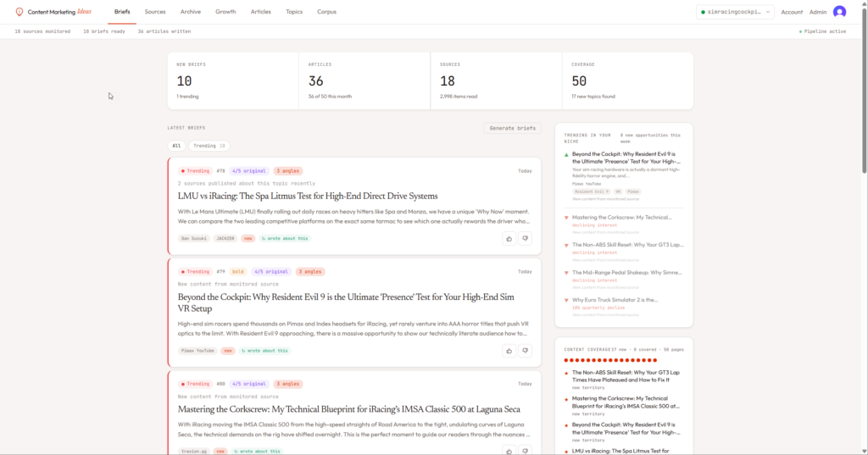This screenshot has width=868, height=455.
Task: Click green up arrow on trending Resident Evil item
Action: coord(566,154)
